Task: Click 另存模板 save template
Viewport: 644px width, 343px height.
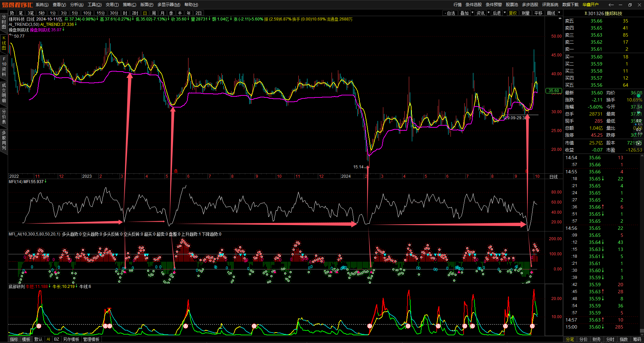Action: click(71, 339)
